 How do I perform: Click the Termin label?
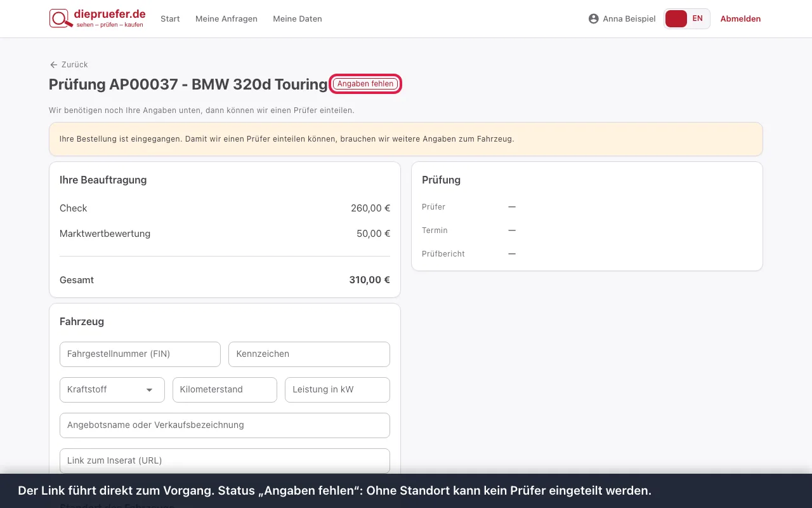[x=435, y=231]
